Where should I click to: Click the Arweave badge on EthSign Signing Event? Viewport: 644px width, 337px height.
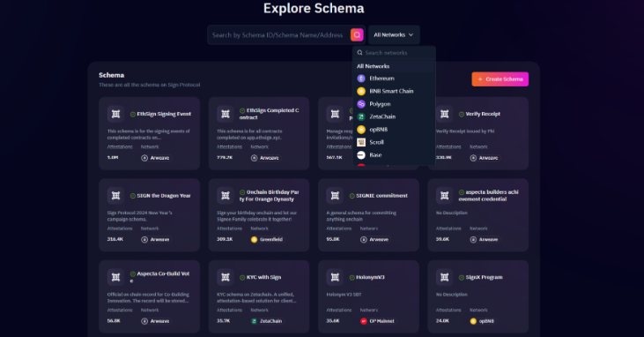pos(155,158)
